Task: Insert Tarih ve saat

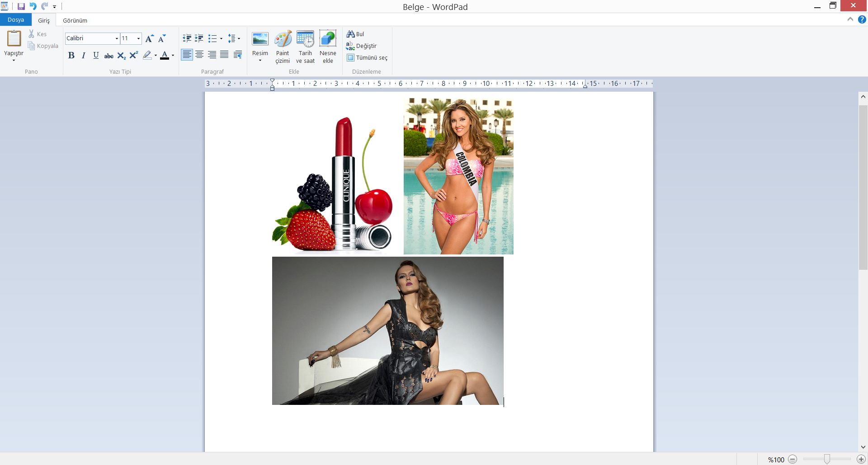Action: 305,47
